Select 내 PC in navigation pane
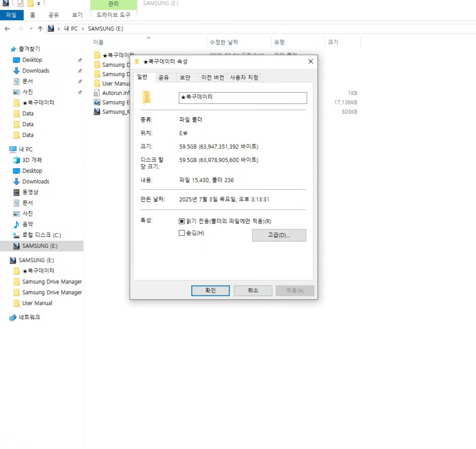This screenshot has height=449, width=476. (x=26, y=149)
